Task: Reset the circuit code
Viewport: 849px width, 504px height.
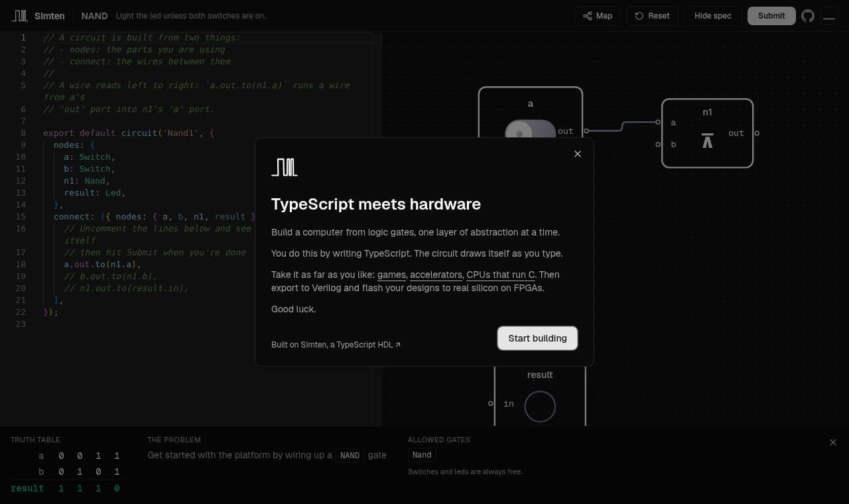Action: (652, 16)
